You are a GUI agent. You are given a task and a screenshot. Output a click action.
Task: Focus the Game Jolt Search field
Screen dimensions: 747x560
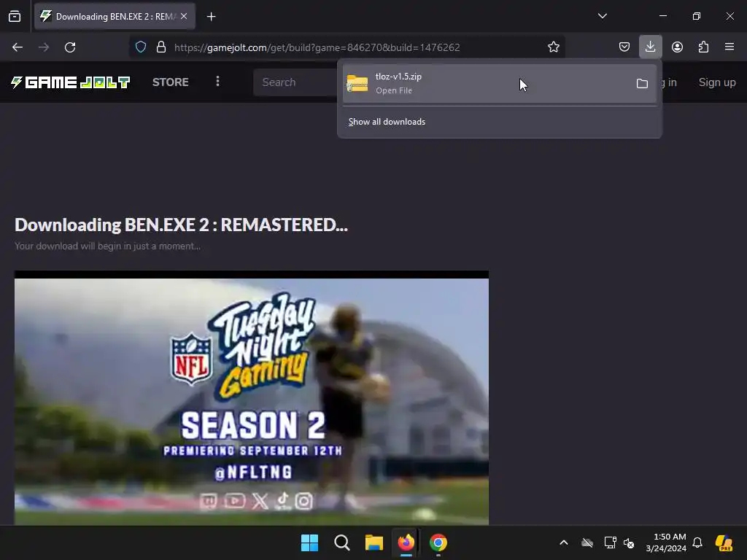[295, 82]
